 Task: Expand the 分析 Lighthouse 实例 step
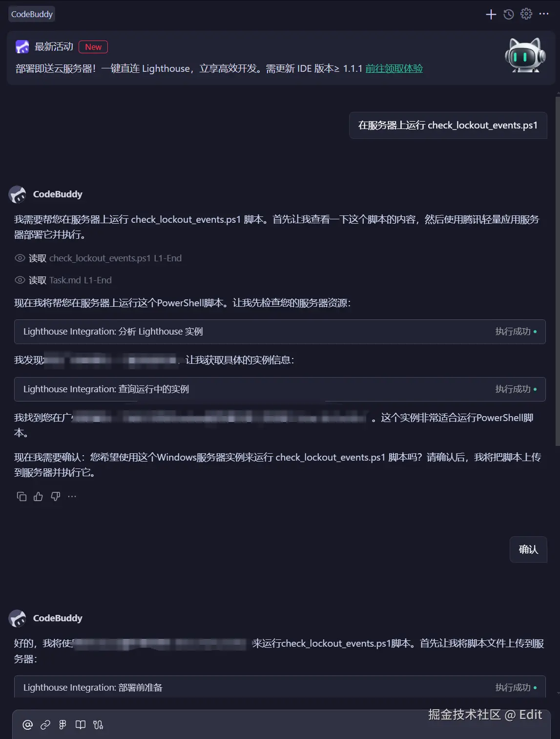[x=280, y=332]
